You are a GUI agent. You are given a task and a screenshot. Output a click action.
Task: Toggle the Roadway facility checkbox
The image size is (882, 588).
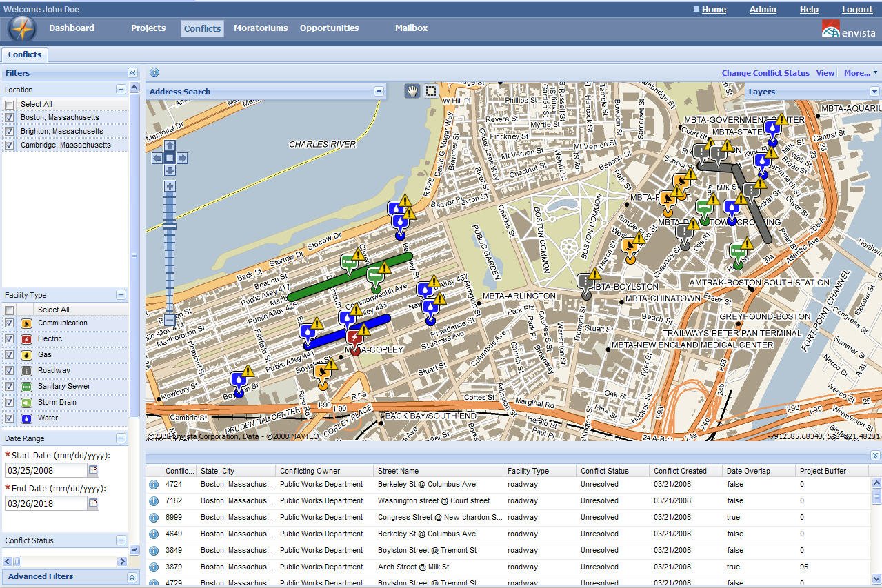pos(10,371)
